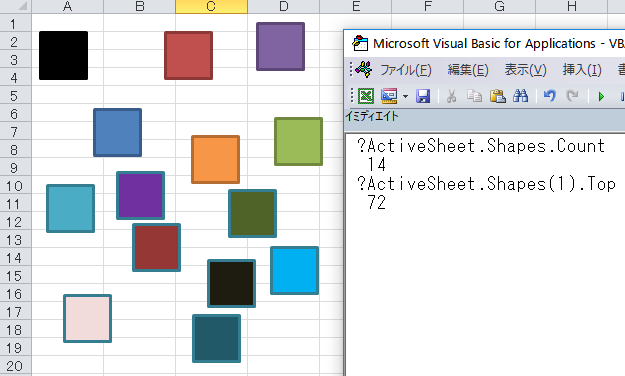Click the Insert UserForm toolbar icon
625x376 pixels.
point(389,96)
